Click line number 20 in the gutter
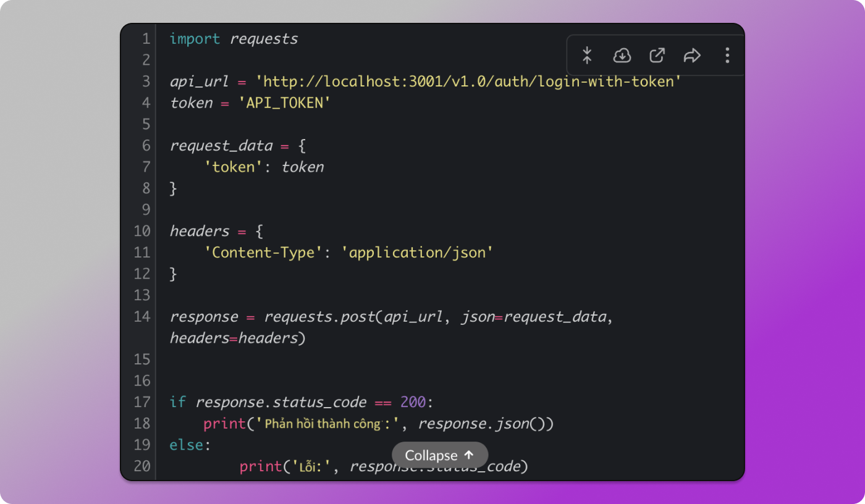 pos(142,466)
